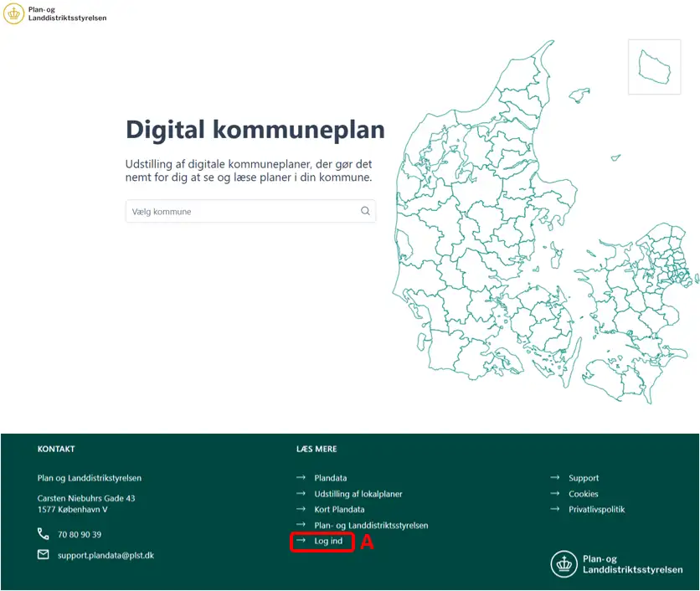Open the Support link
Viewport: 700px width, 591px height.
(584, 478)
